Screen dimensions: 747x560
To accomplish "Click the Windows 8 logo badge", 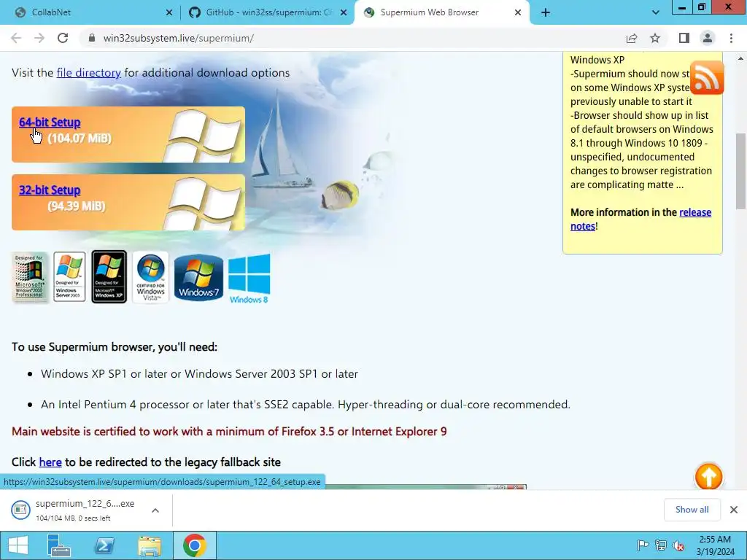I will [249, 279].
